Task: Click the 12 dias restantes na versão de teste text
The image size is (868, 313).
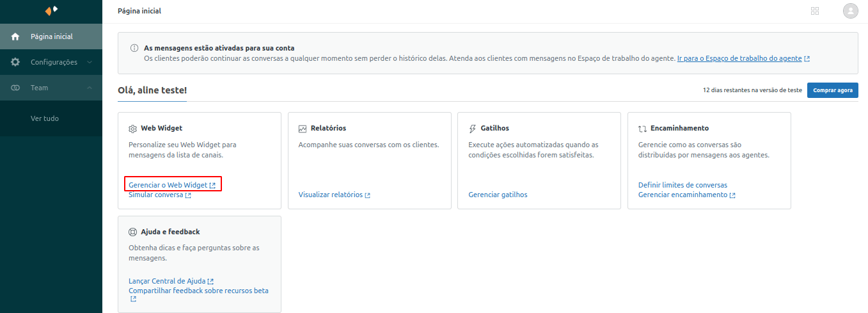Action: coord(752,90)
